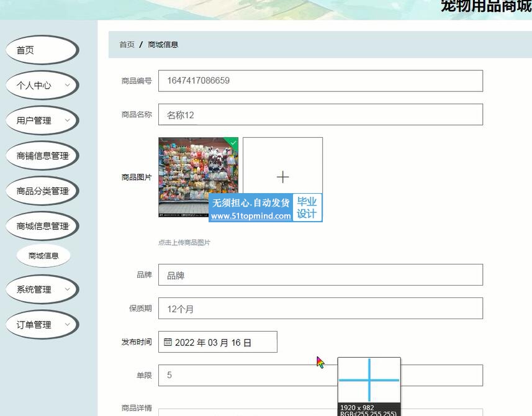Screen dimensions: 532x416
Task: Expand the 系统管理 menu chevron
Action: (67, 289)
